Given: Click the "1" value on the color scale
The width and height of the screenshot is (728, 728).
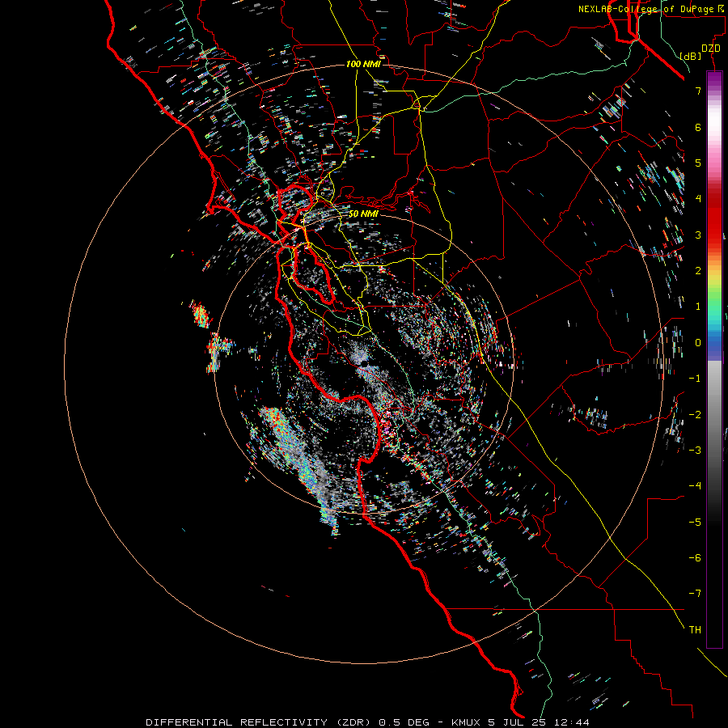Looking at the screenshot, I should click(698, 307).
